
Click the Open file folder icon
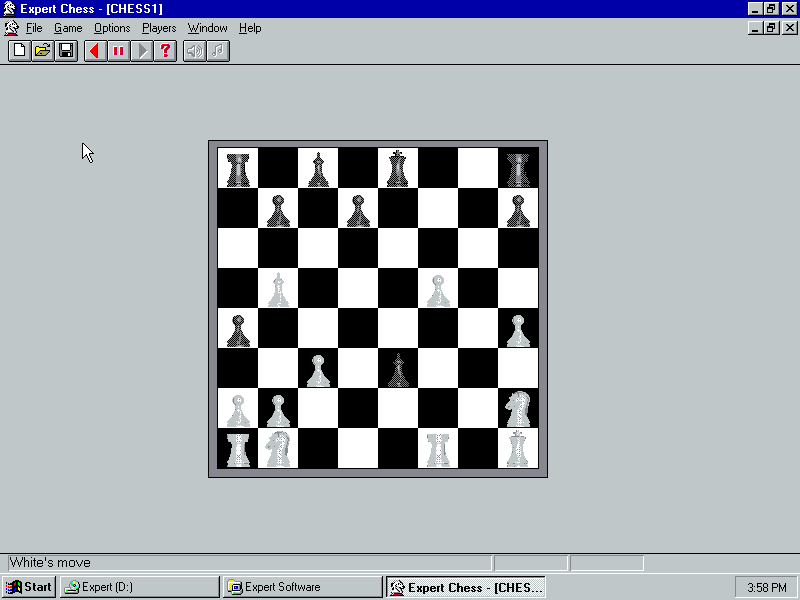[43, 51]
